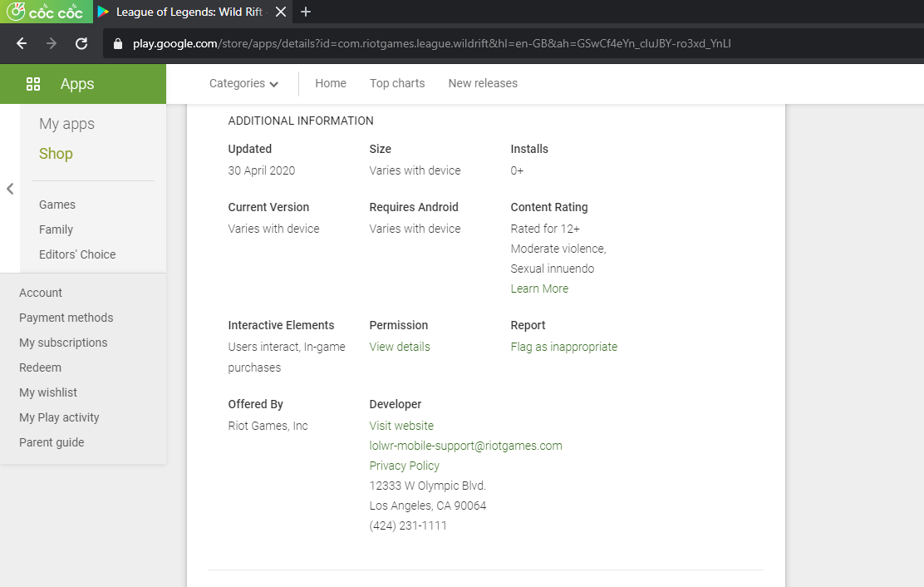Screen dimensions: 924x587
Task: Click Learn More under Content Rating
Action: pyautogui.click(x=539, y=289)
